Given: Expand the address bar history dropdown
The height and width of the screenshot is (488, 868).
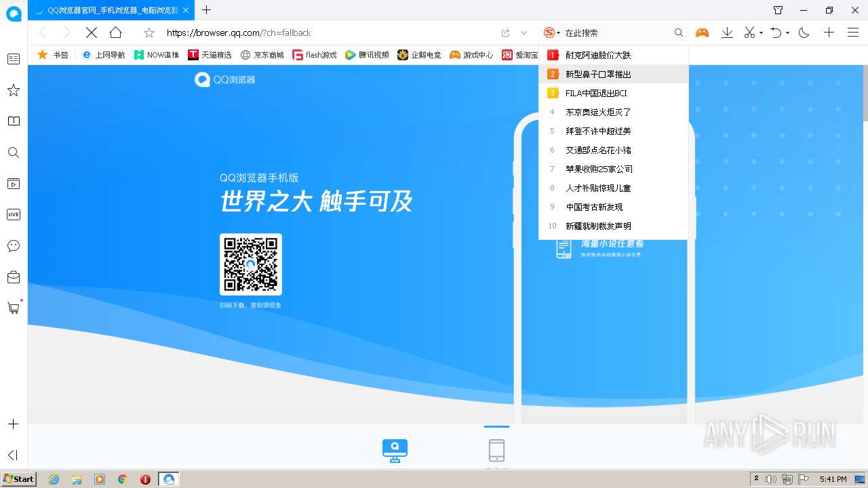Looking at the screenshot, I should click(x=524, y=33).
